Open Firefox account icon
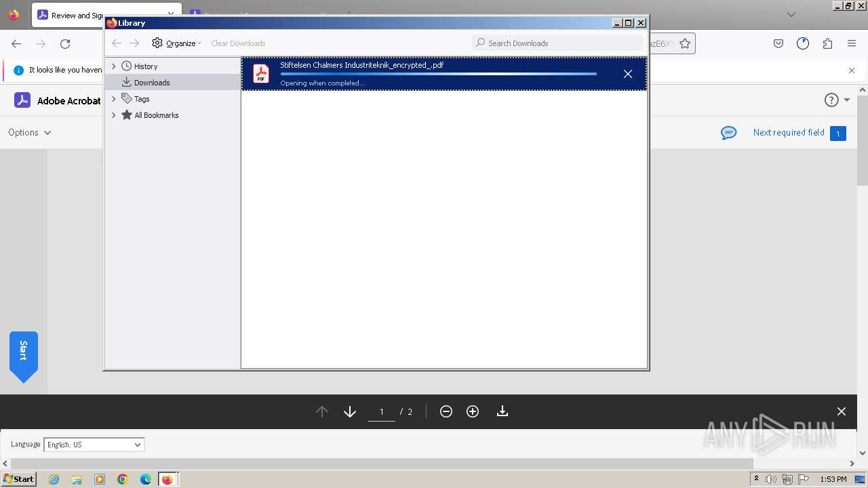Image resolution: width=868 pixels, height=488 pixels. point(803,43)
